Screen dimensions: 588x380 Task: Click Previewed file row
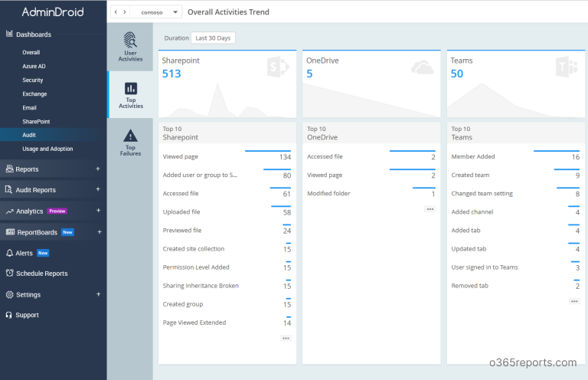click(227, 231)
